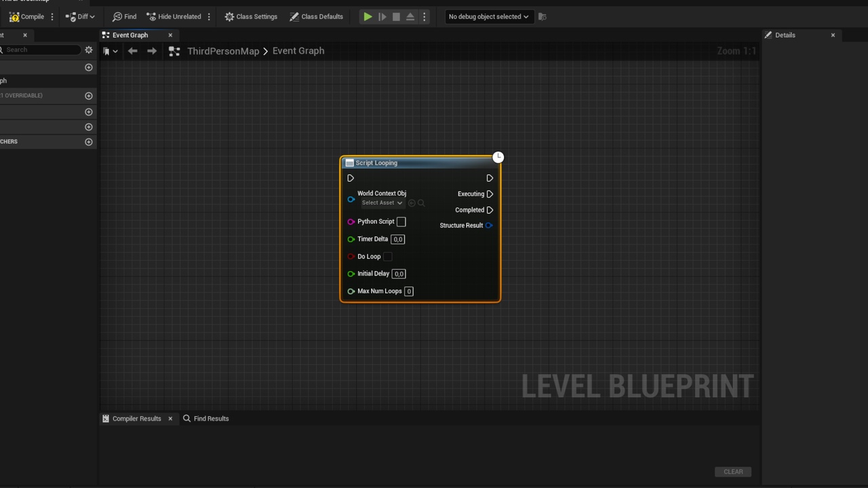Viewport: 868px width, 488px height.
Task: Click browse to asset magnifier icon
Action: (421, 203)
